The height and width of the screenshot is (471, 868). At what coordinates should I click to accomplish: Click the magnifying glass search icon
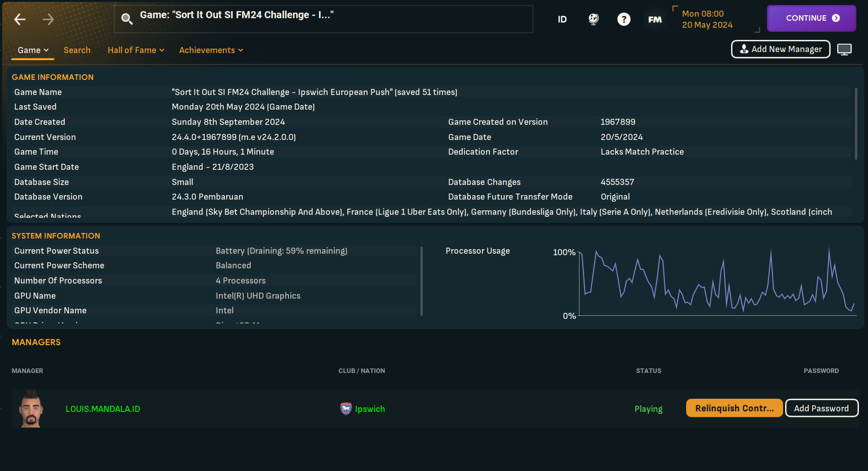127,19
